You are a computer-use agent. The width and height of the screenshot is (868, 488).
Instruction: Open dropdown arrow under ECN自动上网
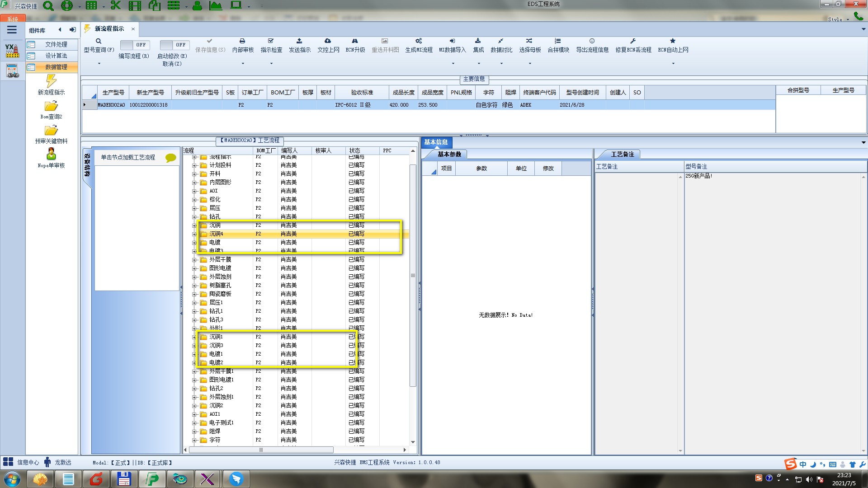(673, 64)
